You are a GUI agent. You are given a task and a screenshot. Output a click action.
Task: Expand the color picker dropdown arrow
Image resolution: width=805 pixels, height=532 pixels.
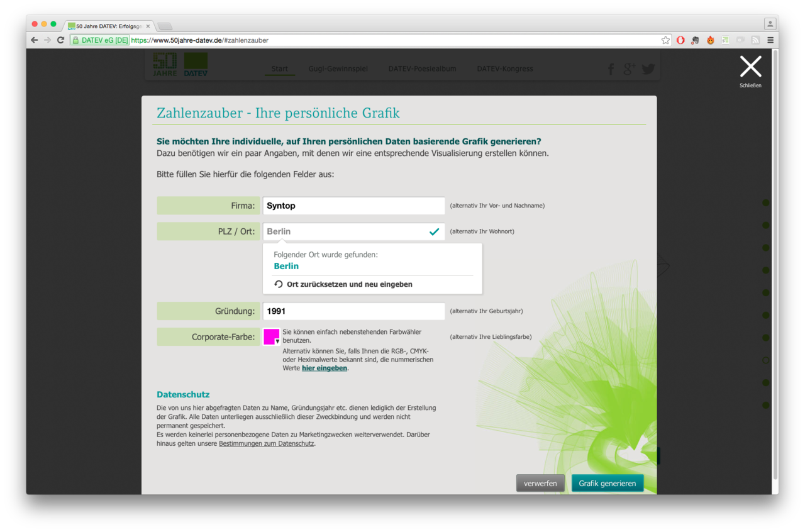[x=277, y=341]
